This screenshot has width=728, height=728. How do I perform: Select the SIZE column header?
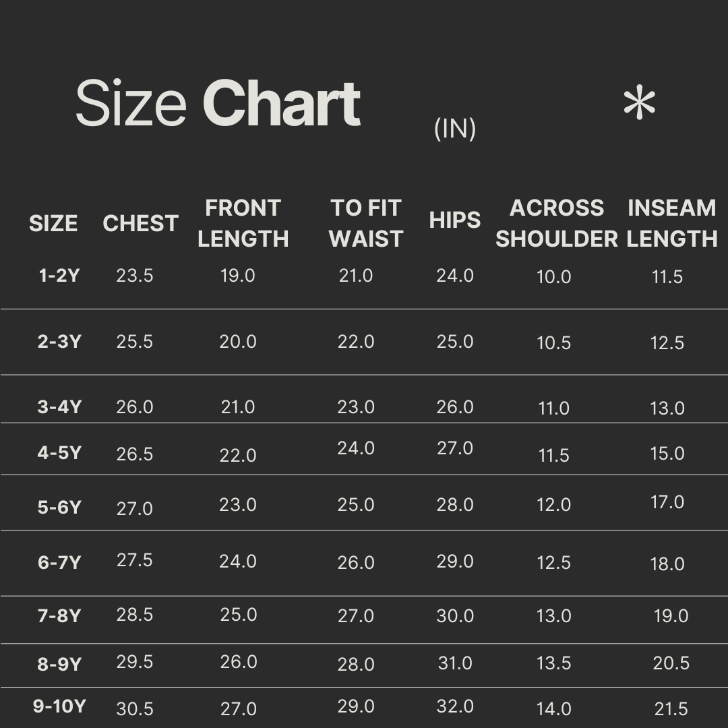tap(53, 224)
